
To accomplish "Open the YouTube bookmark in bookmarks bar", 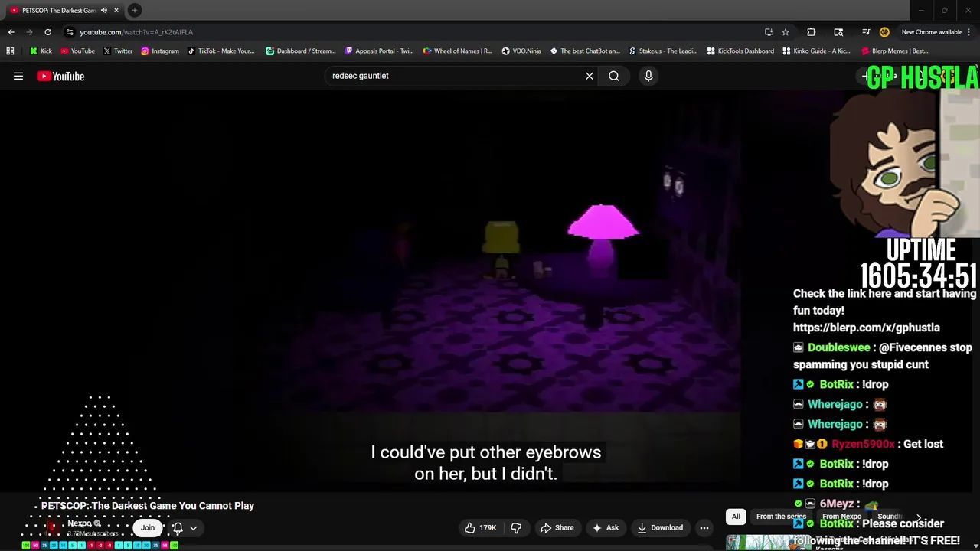I will [x=77, y=51].
